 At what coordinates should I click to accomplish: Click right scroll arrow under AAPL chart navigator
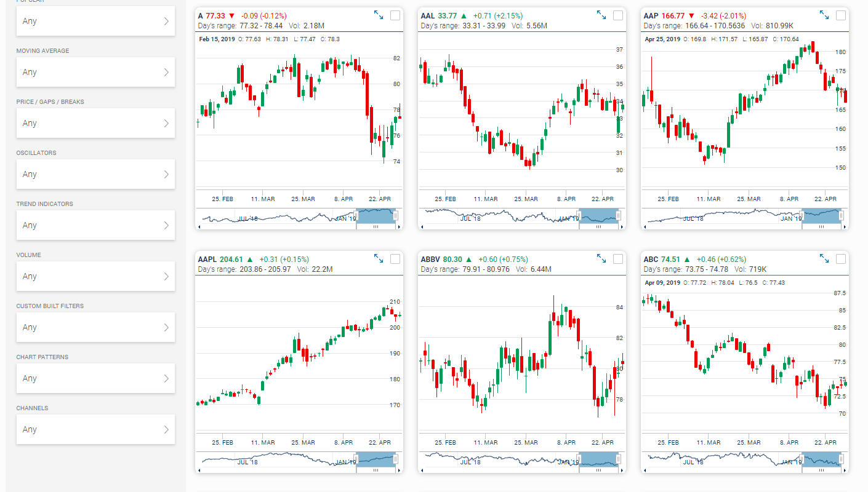pyautogui.click(x=400, y=470)
